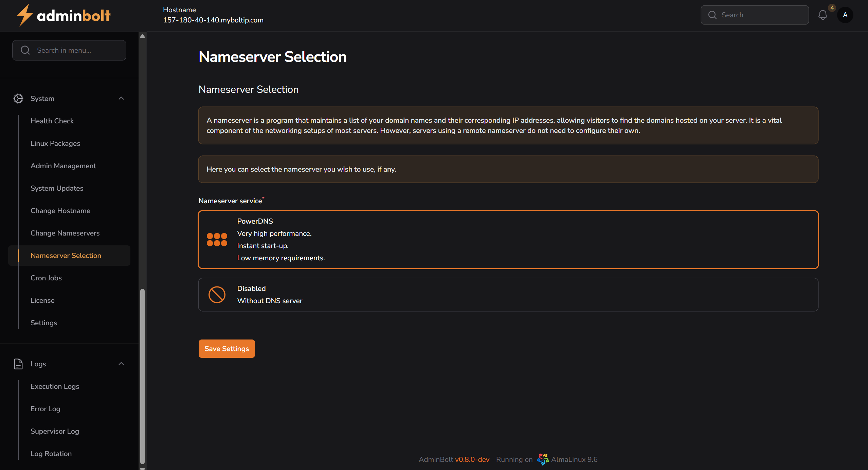
Task: Click the AdminBolt lightning bolt logo
Action: 24,15
